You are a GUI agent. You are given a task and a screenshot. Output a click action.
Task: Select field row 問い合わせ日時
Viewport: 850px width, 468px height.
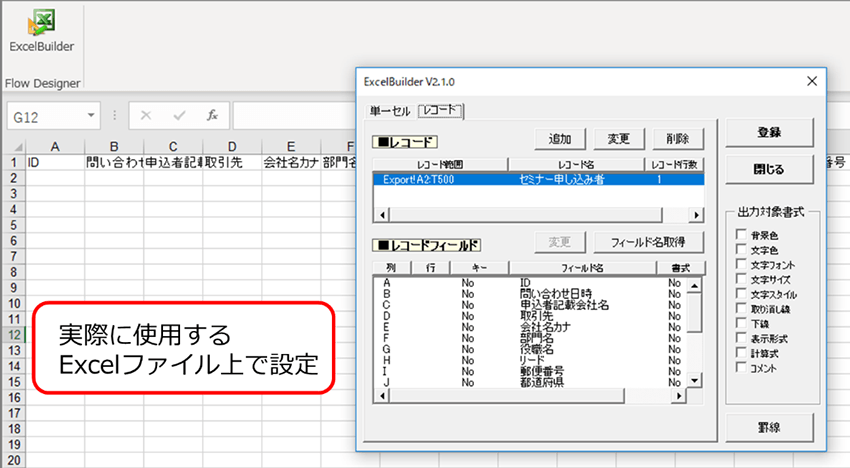(531, 294)
